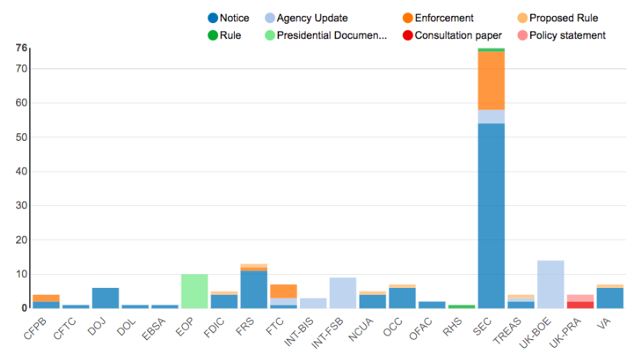The height and width of the screenshot is (363, 644).
Task: Toggle the Enforcement legend circle
Action: pos(408,18)
